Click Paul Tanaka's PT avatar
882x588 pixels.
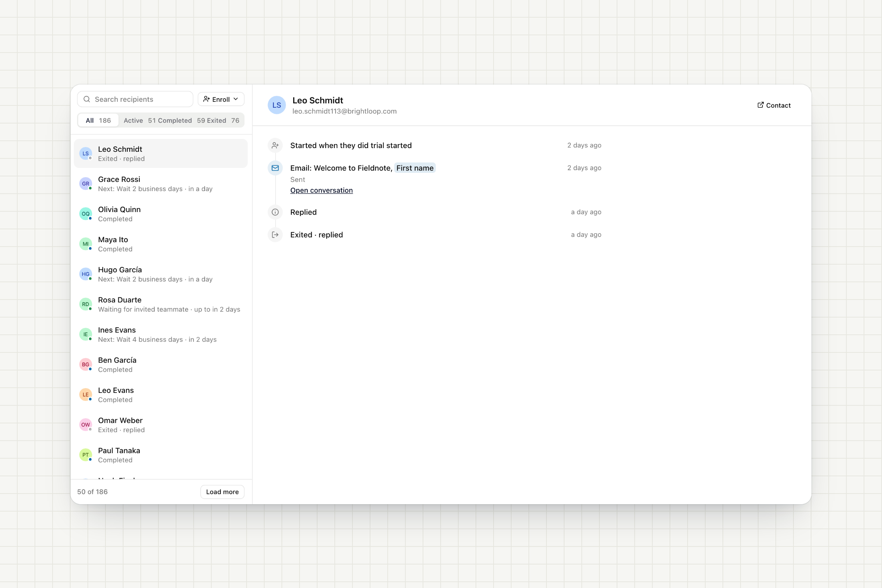point(86,455)
